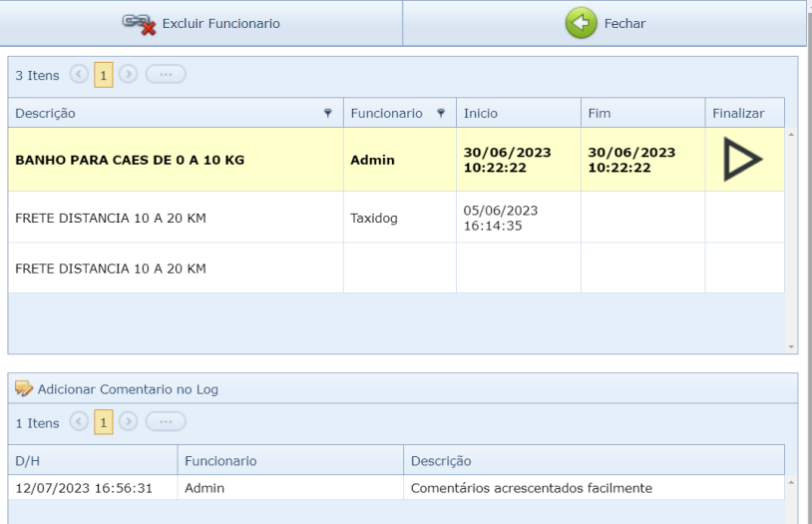Click Adicionar Comentario no Log link
Image resolution: width=812 pixels, height=524 pixels.
coord(128,389)
